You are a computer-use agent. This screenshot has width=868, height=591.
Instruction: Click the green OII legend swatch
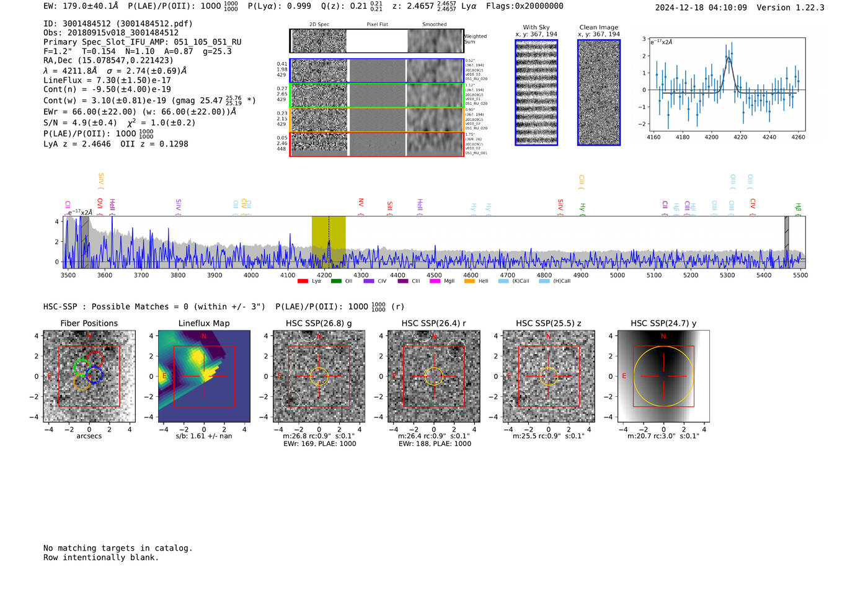(336, 281)
